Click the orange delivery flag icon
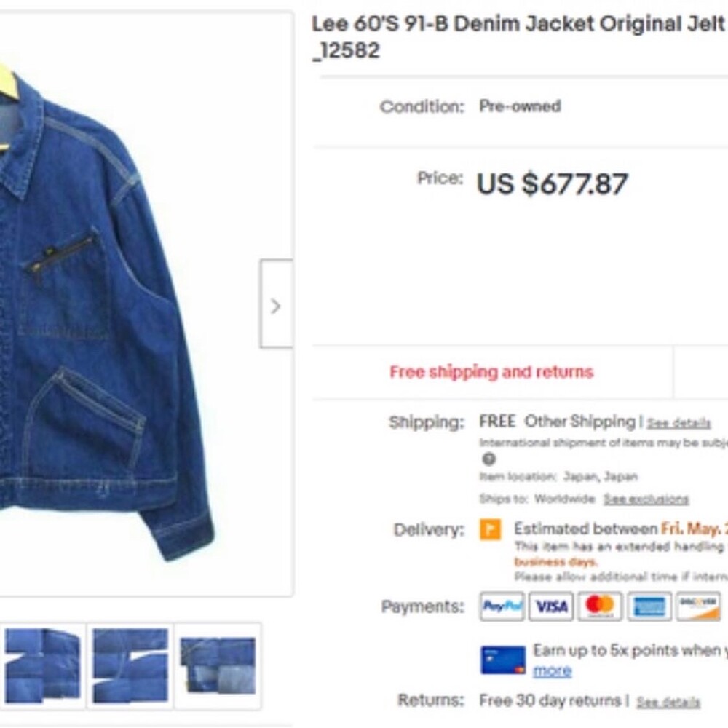This screenshot has width=728, height=728. (490, 530)
